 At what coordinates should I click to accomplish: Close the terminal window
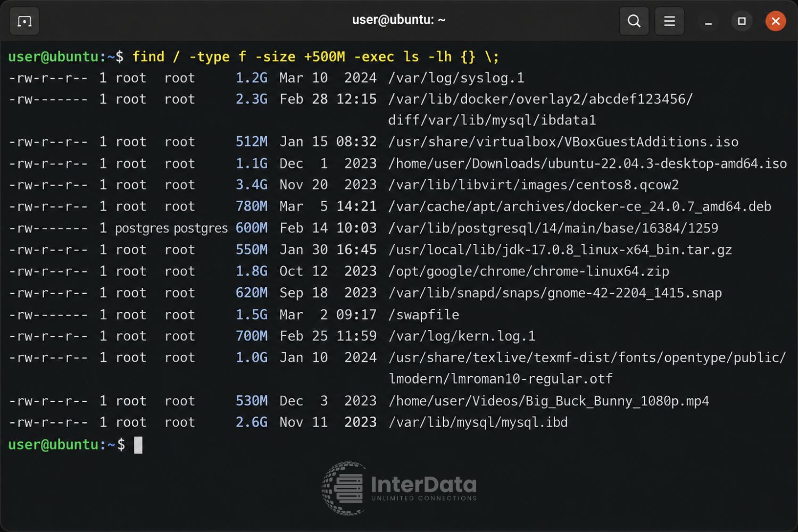pyautogui.click(x=775, y=21)
